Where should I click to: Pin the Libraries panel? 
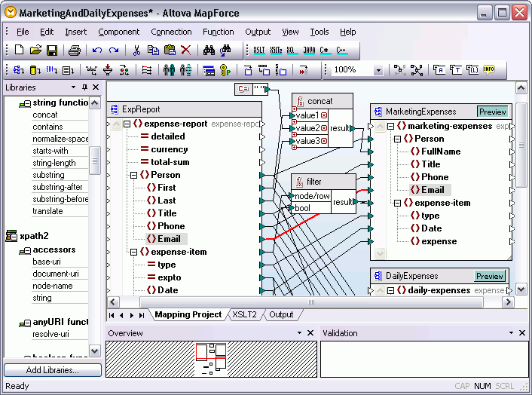point(84,87)
